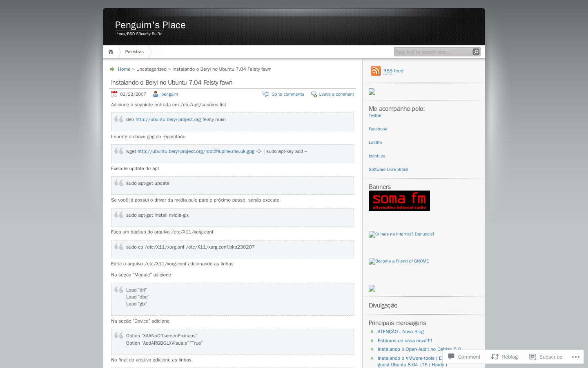
Task: Open the orange RSS feed icon
Action: [x=376, y=71]
